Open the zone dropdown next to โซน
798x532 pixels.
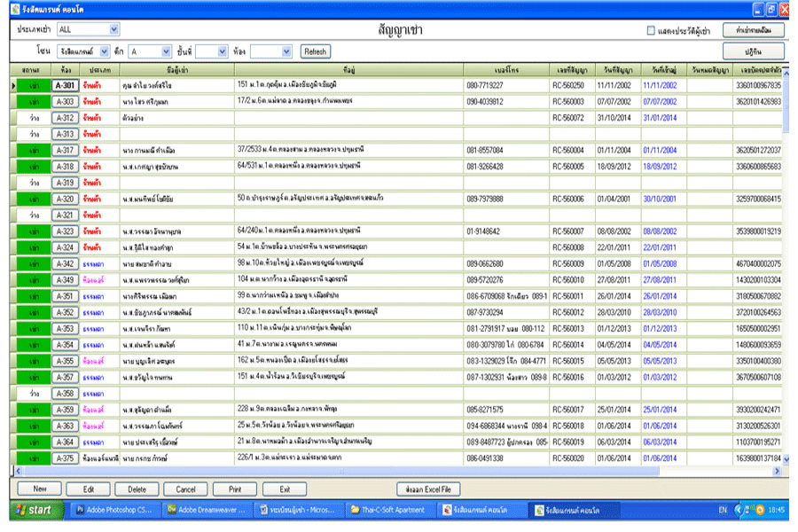click(x=106, y=51)
